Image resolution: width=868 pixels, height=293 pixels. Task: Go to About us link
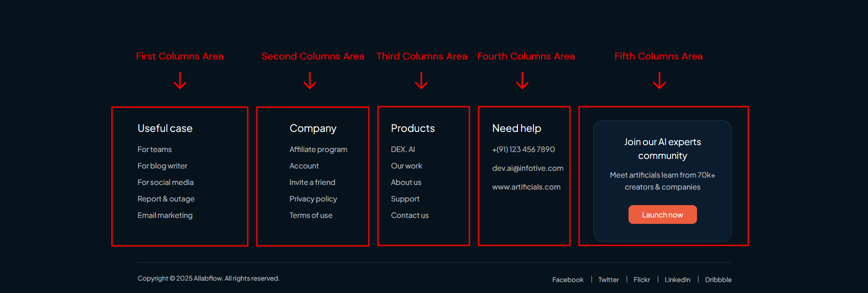tap(406, 182)
